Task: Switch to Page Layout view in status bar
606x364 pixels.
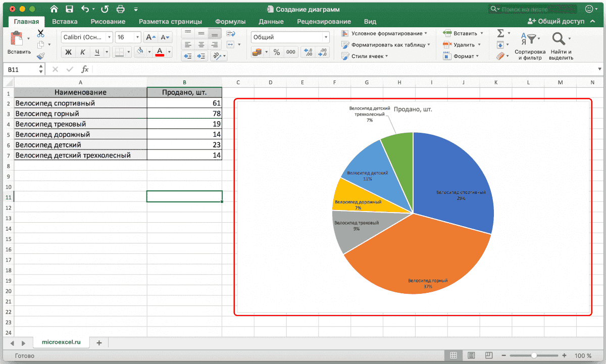Action: point(471,355)
